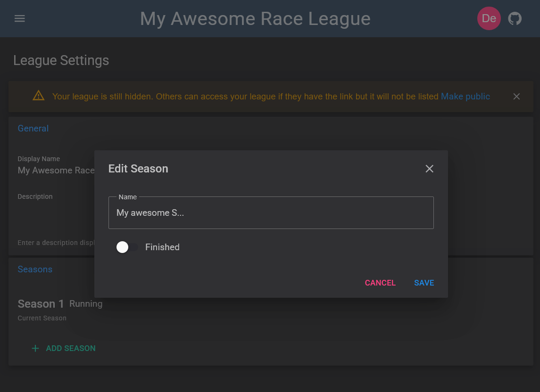Cancel editing the season

pyautogui.click(x=380, y=283)
